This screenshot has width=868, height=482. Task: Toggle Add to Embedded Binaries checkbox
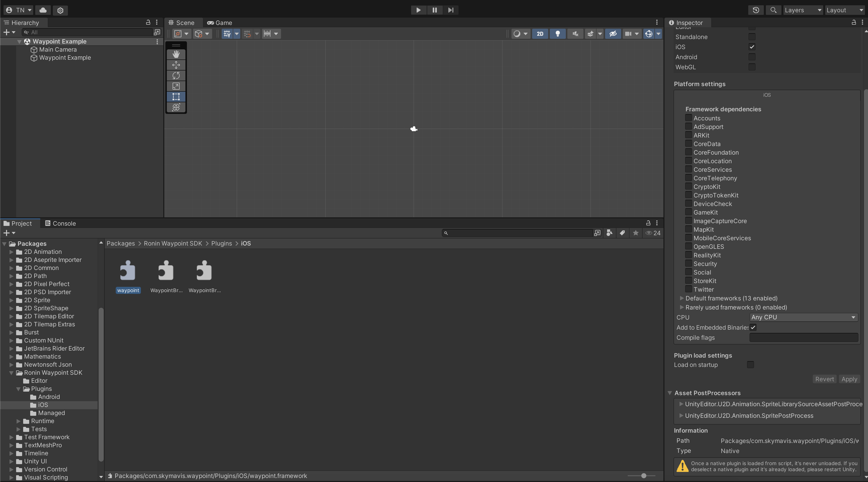coord(753,327)
